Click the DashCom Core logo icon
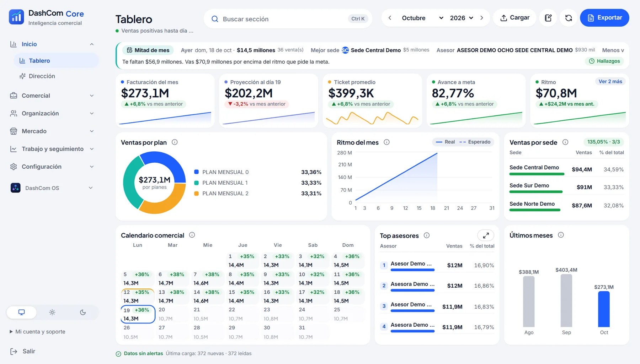This screenshot has width=640, height=364. coord(16,17)
